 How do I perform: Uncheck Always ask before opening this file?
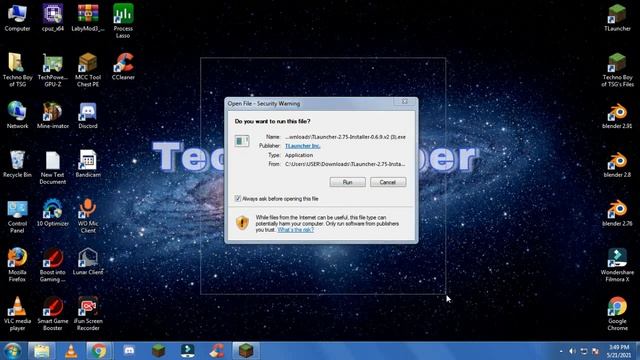[x=238, y=198]
